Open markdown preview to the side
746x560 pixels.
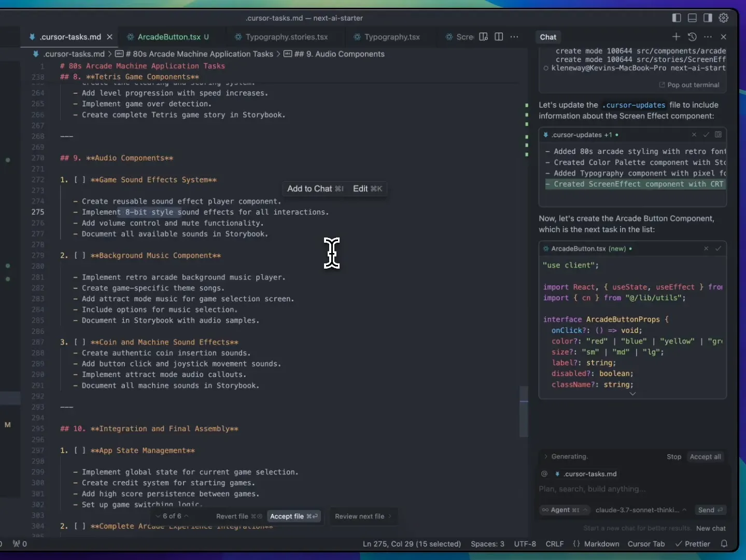483,37
